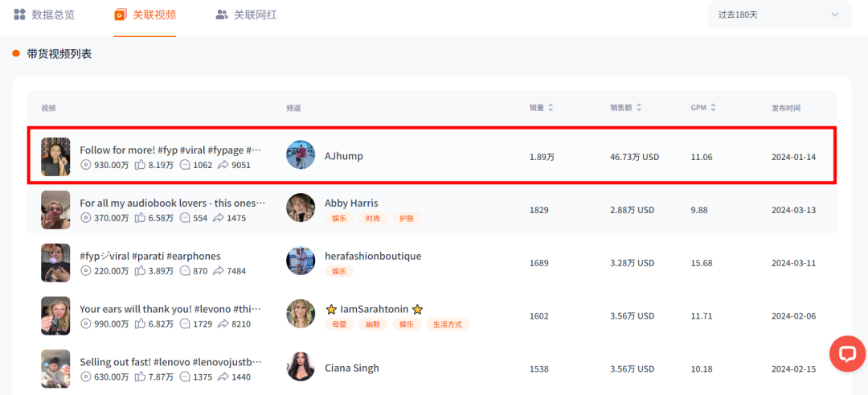Open the Your ears will thank you thumbnail
The width and height of the screenshot is (868, 395).
55,316
